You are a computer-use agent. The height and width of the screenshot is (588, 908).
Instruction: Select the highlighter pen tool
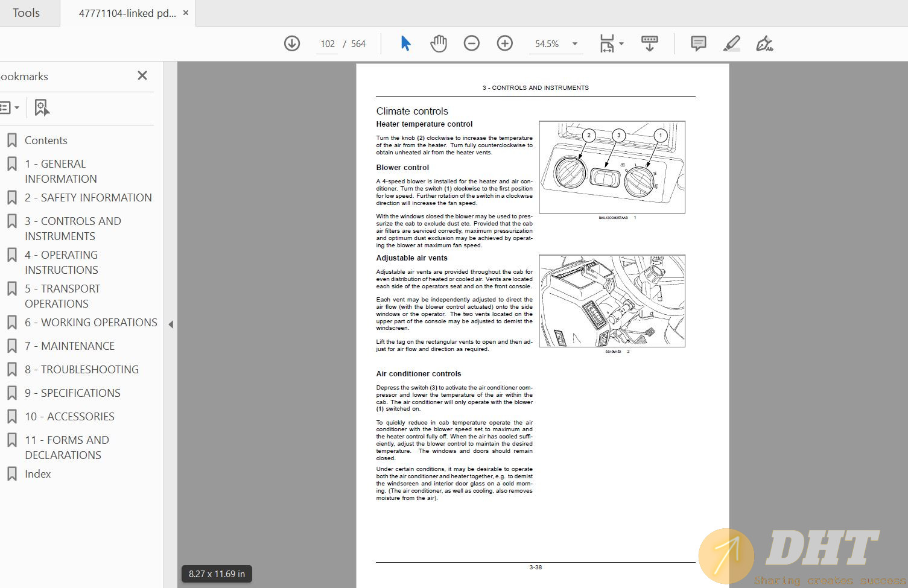[x=731, y=43]
